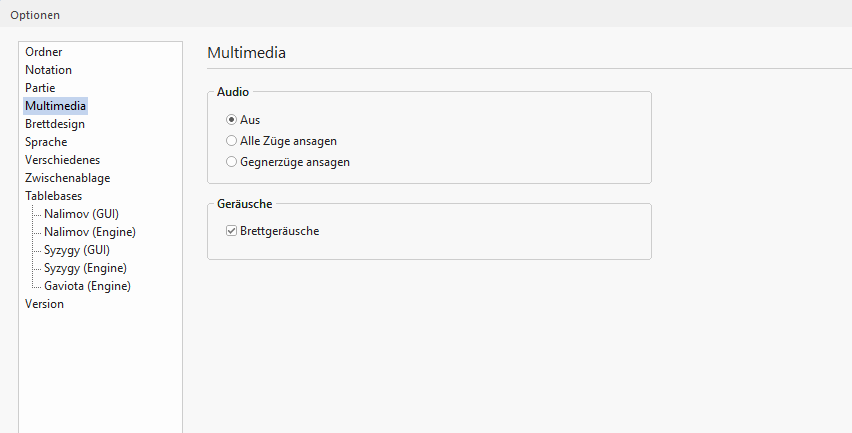Open the Version info page
Viewport: 852px width, 433px height.
coord(44,304)
